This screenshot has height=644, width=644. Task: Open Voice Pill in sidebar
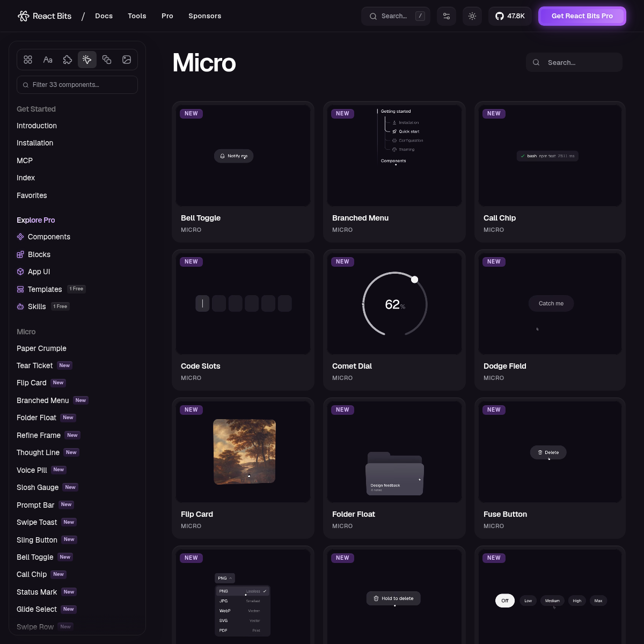[32, 470]
